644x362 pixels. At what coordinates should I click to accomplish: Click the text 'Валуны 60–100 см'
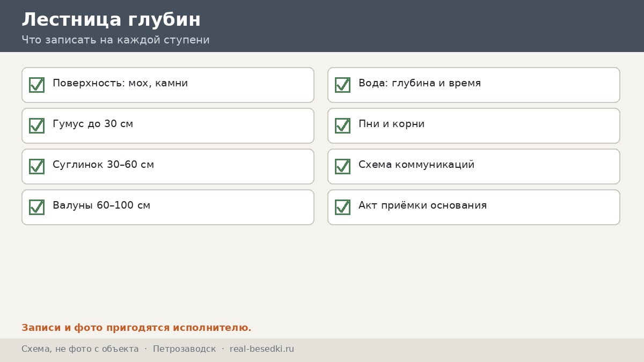101,206
